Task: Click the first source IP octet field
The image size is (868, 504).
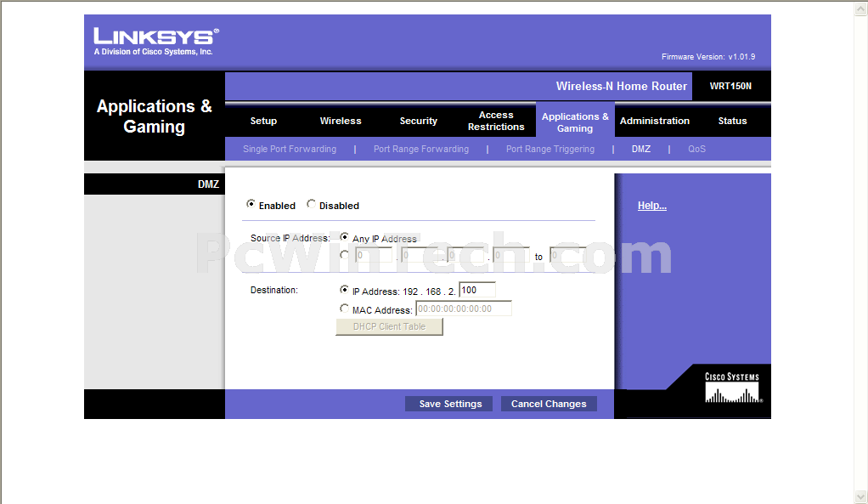Action: [375, 255]
